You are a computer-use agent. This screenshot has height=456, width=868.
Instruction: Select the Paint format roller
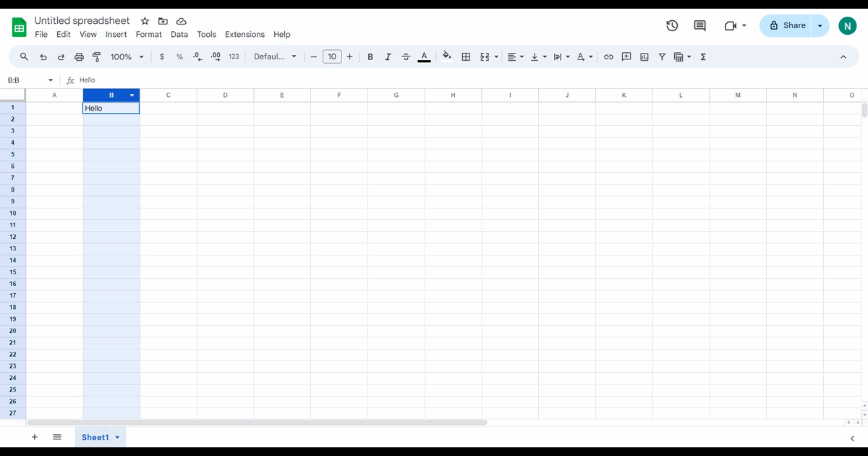coord(96,56)
